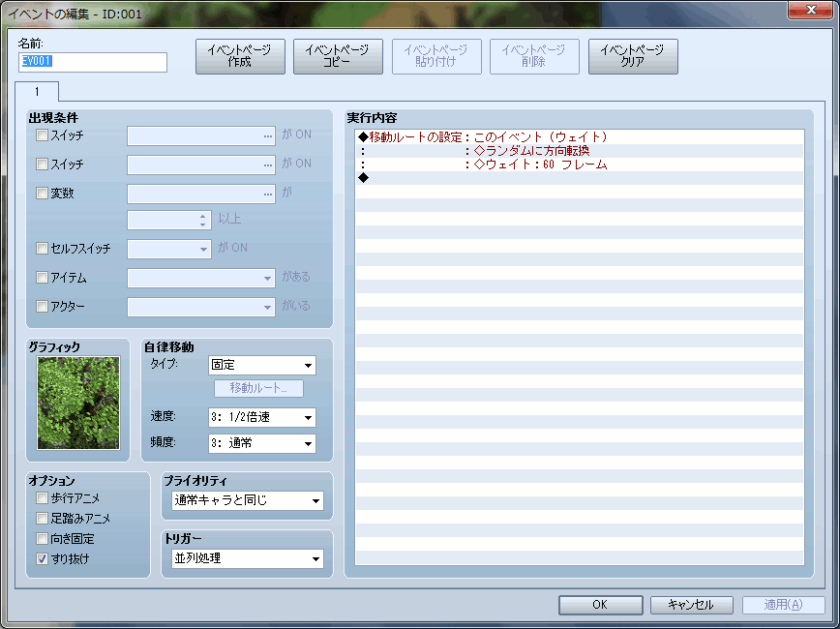
Task: Enable the 変数 condition checkbox
Action: [42, 193]
